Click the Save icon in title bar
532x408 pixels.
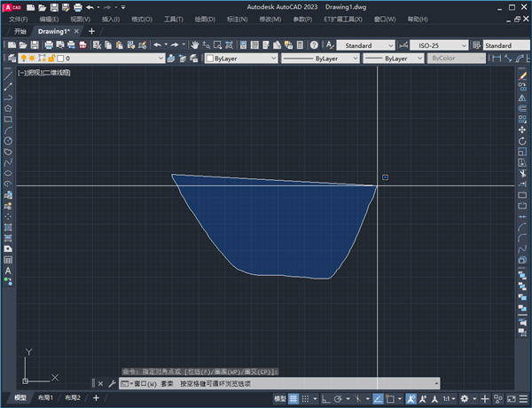(x=54, y=6)
